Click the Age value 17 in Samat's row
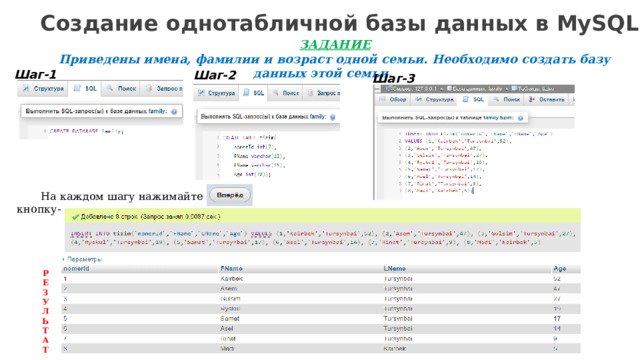This screenshot has width=640, height=360. [557, 319]
